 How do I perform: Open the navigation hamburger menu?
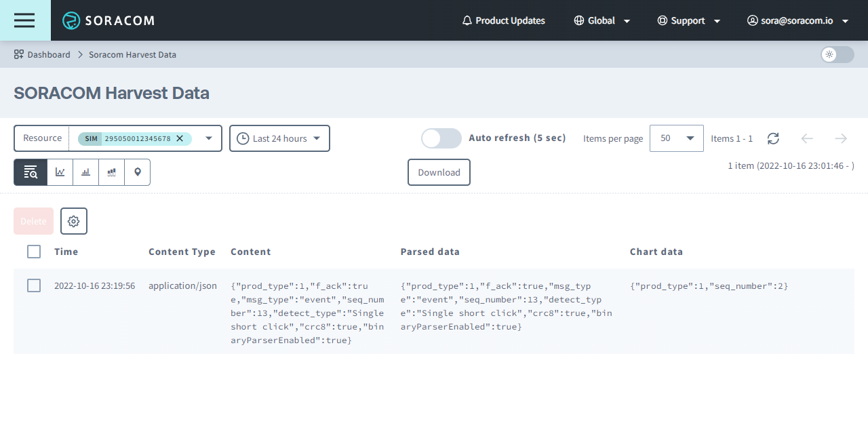(x=24, y=20)
